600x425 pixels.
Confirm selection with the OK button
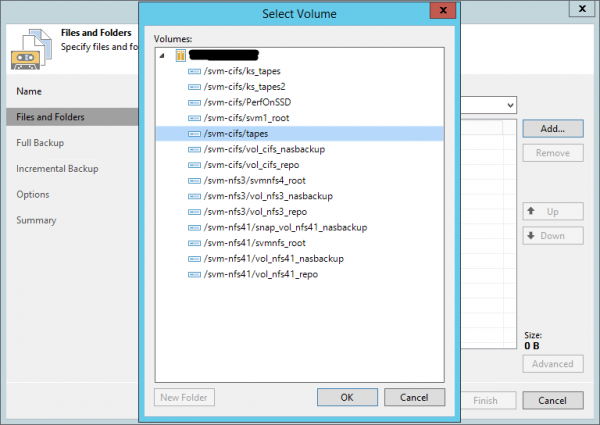(x=346, y=397)
